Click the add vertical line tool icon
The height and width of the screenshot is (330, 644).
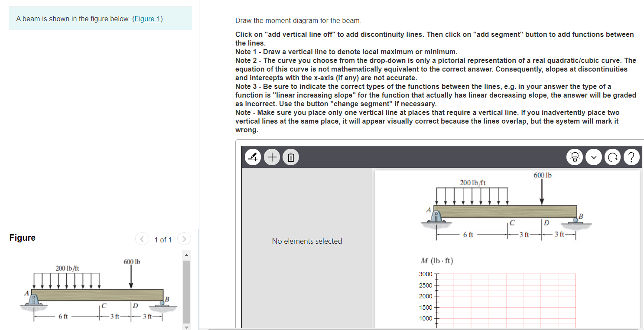pyautogui.click(x=254, y=157)
